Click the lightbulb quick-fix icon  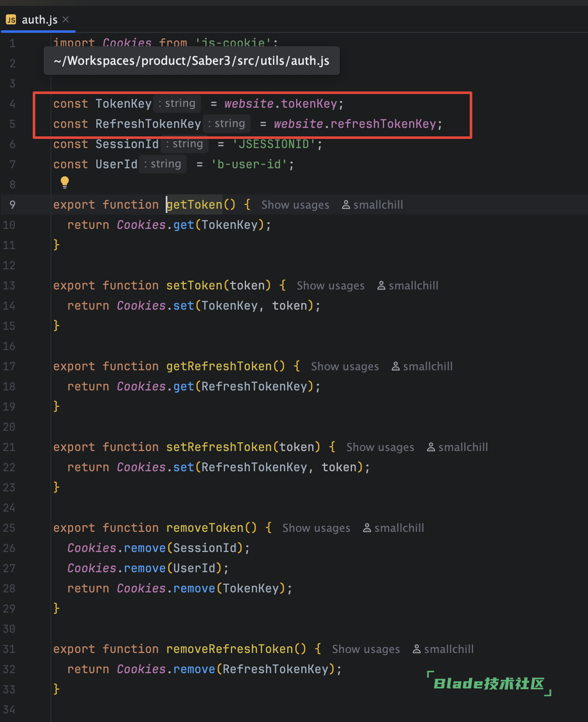pos(64,182)
